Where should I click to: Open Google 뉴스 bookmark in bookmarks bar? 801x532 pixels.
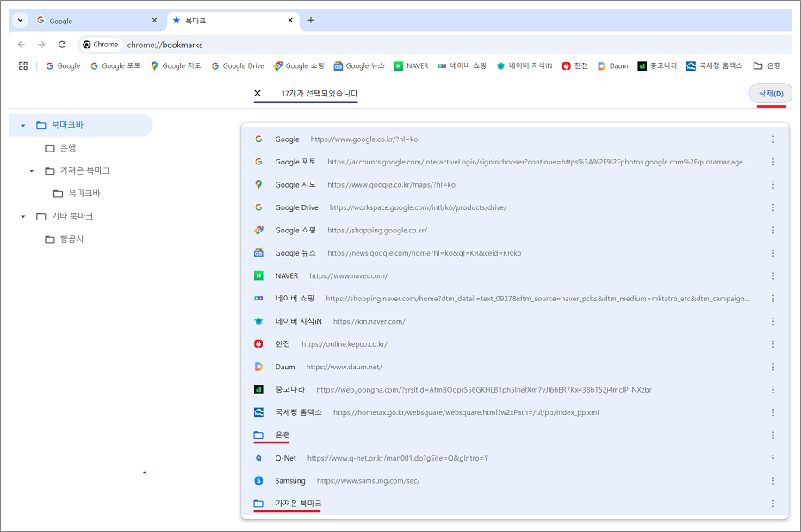(x=359, y=66)
